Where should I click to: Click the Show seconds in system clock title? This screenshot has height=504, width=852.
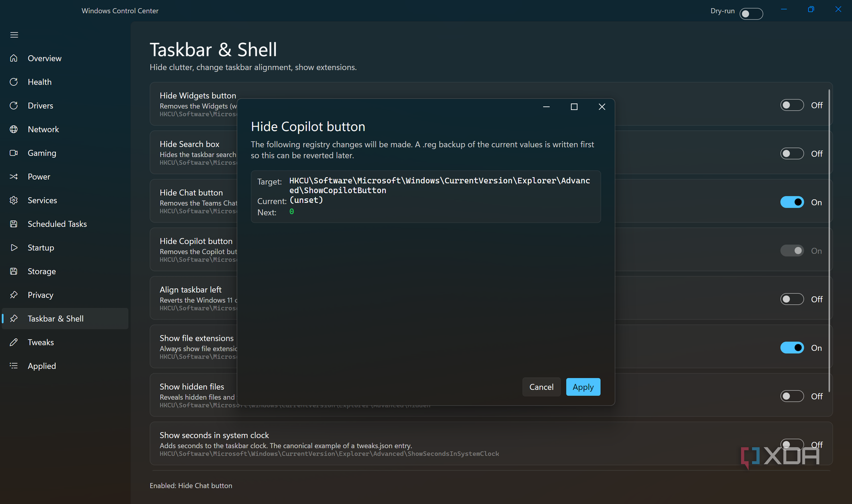tap(214, 435)
